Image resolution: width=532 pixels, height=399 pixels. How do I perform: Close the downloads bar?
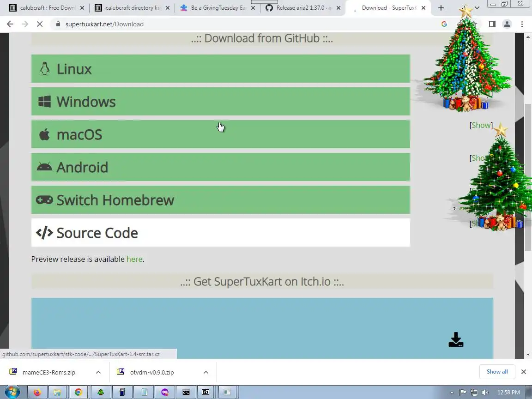pos(524,372)
